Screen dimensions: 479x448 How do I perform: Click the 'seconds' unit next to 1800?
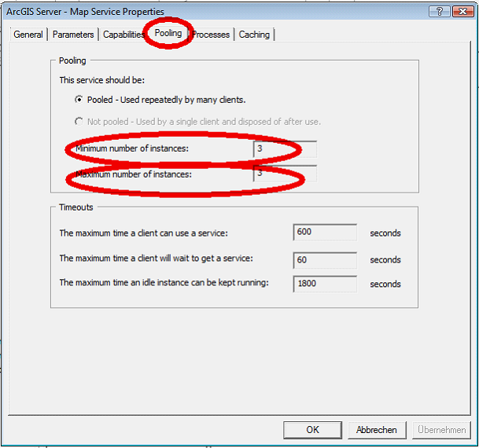pyautogui.click(x=385, y=284)
